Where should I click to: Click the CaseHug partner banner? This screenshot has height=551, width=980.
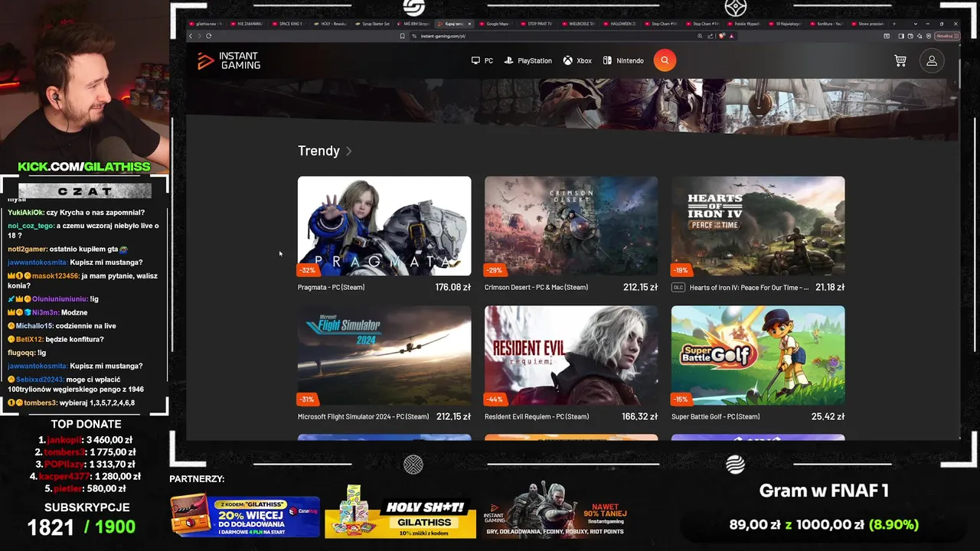[x=245, y=517]
